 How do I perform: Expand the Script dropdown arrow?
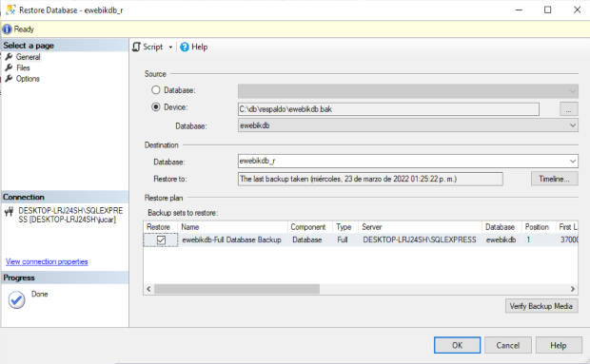click(x=170, y=48)
